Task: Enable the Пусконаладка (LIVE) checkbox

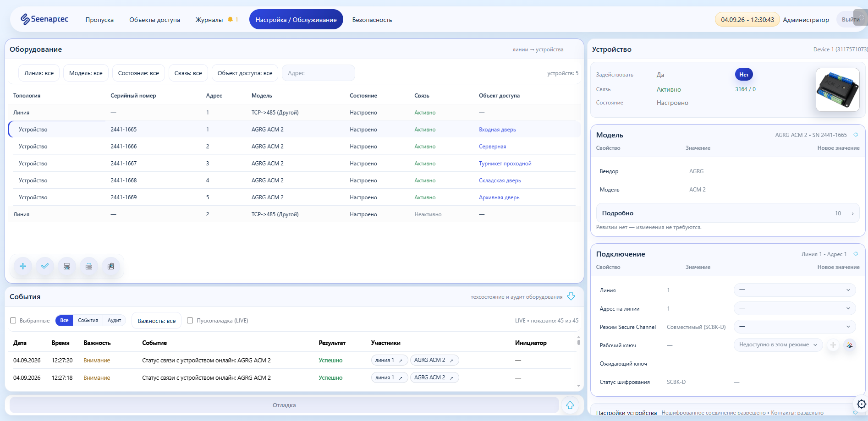Action: (190, 321)
